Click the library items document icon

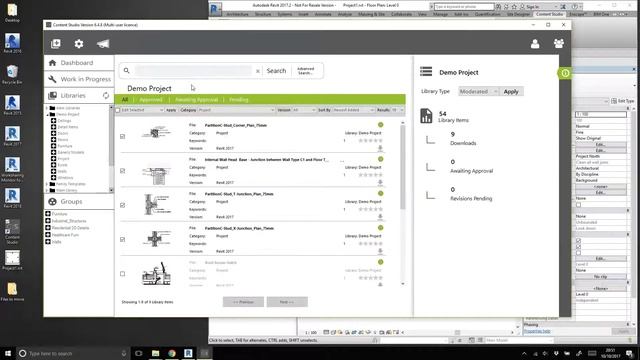[426, 116]
